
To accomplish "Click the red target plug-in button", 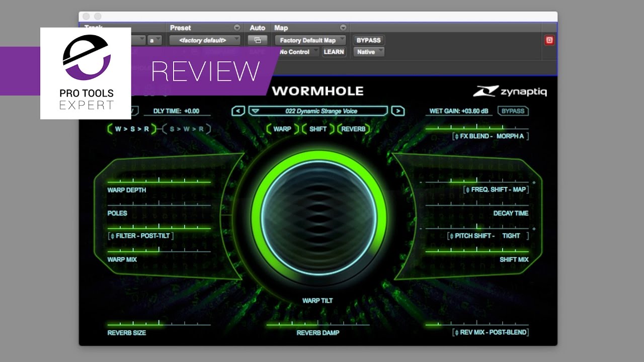I will [x=549, y=40].
